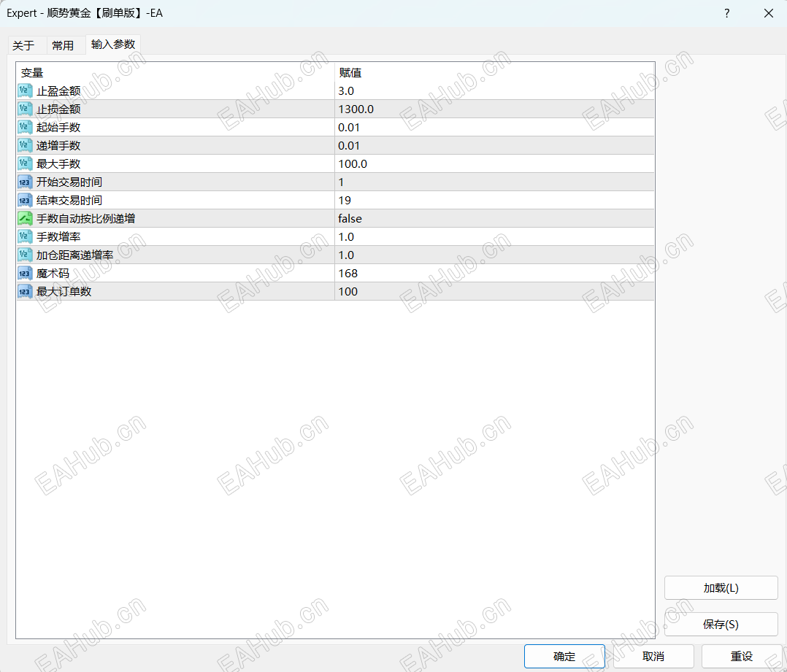Click the 止损金额 decimal icon
This screenshot has width=787, height=672.
tap(23, 109)
